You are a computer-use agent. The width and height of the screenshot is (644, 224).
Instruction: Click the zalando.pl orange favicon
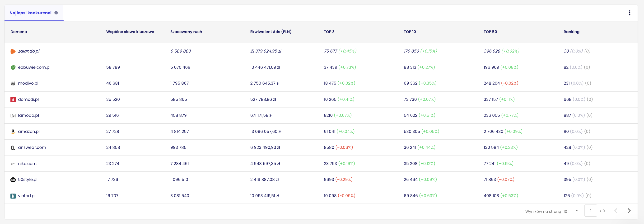click(13, 51)
